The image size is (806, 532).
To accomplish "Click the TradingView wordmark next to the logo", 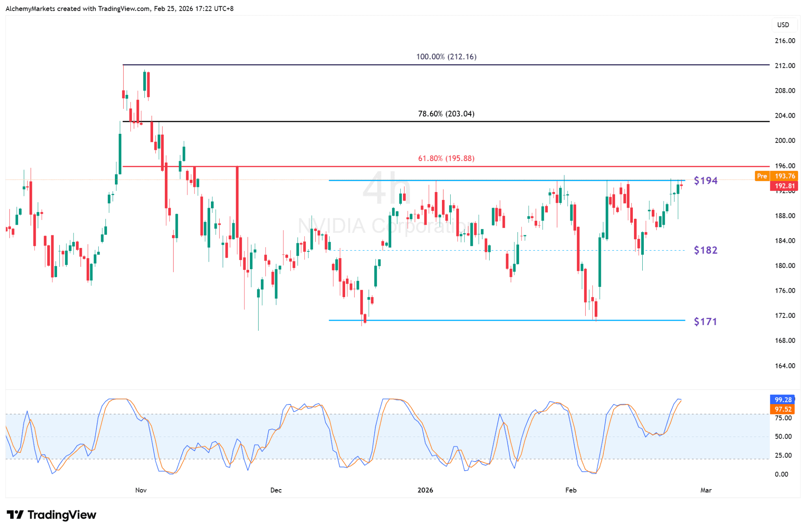I will (62, 515).
